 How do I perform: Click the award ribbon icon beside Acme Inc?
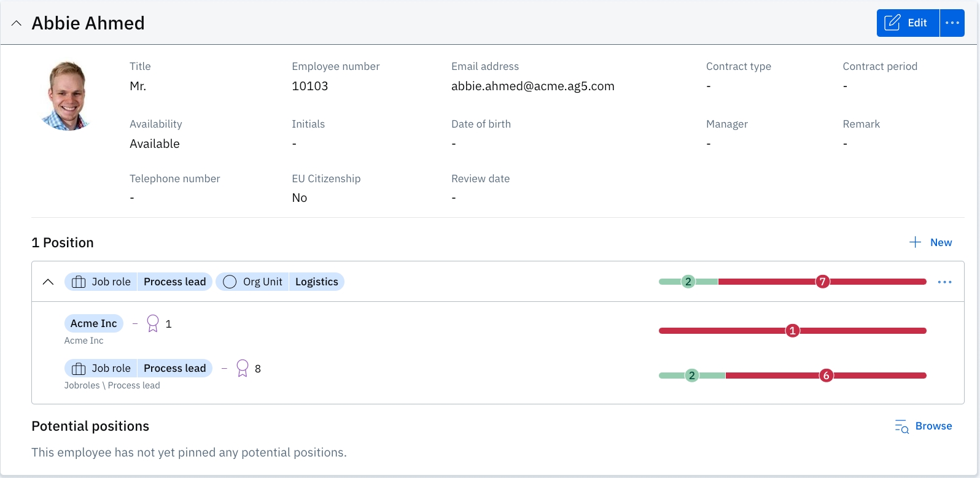coord(153,323)
